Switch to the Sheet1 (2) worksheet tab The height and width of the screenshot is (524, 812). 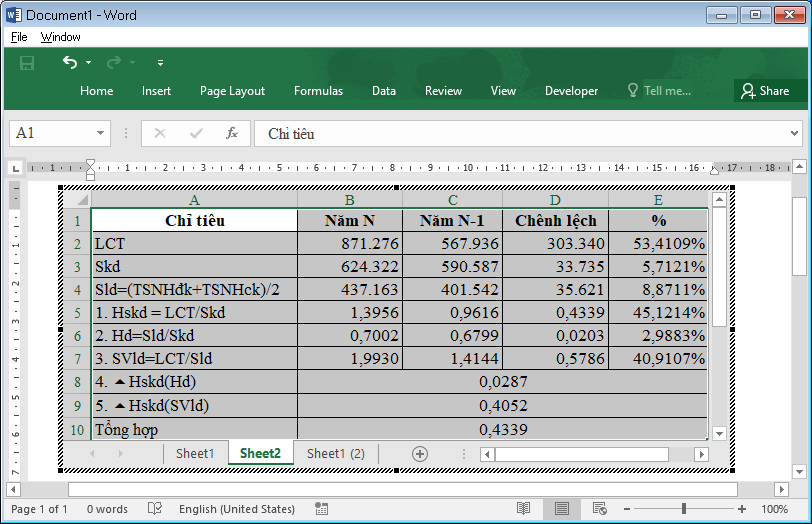click(x=335, y=453)
